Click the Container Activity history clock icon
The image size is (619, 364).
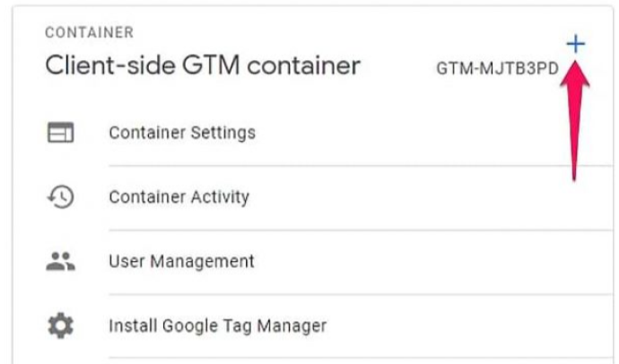point(60,196)
